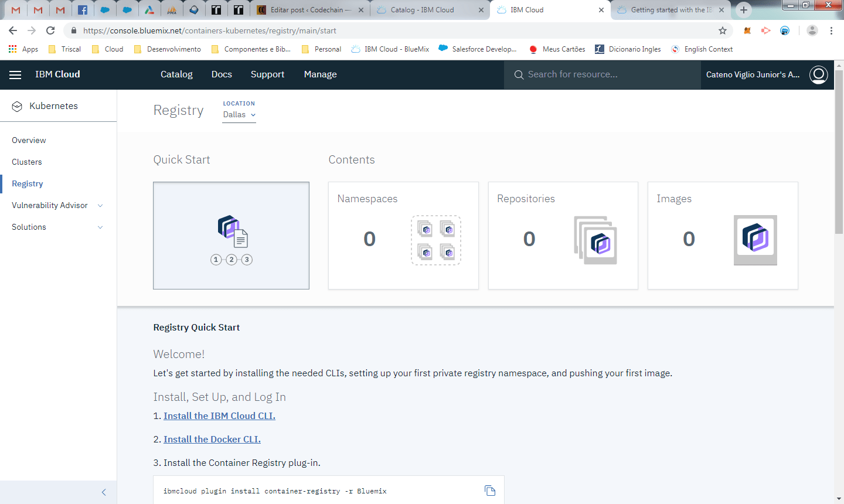Open the Chrome three-dot menu
Viewport: 844px width, 504px height.
click(831, 30)
